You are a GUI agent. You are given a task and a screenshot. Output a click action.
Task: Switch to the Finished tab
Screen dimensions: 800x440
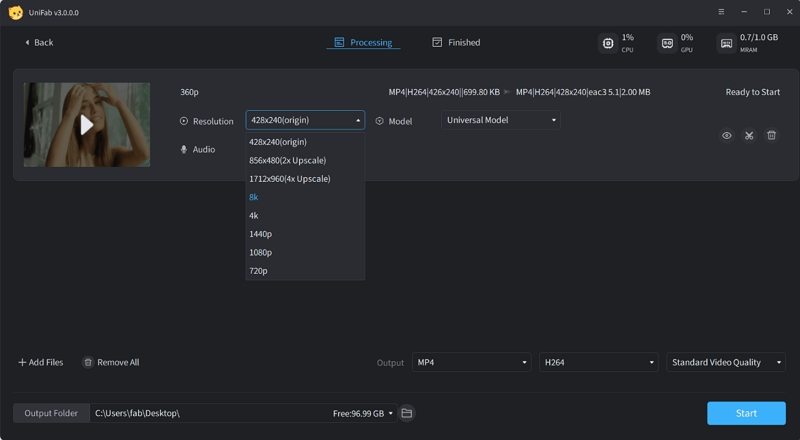(456, 43)
